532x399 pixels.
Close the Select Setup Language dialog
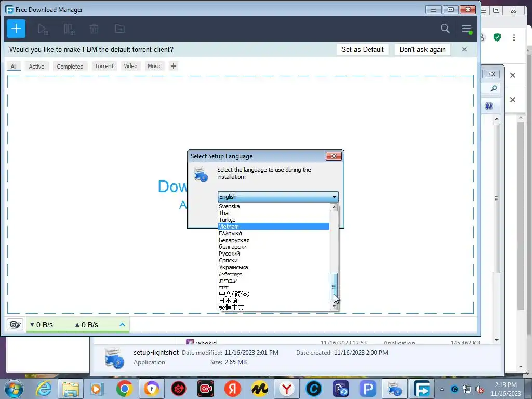334,156
